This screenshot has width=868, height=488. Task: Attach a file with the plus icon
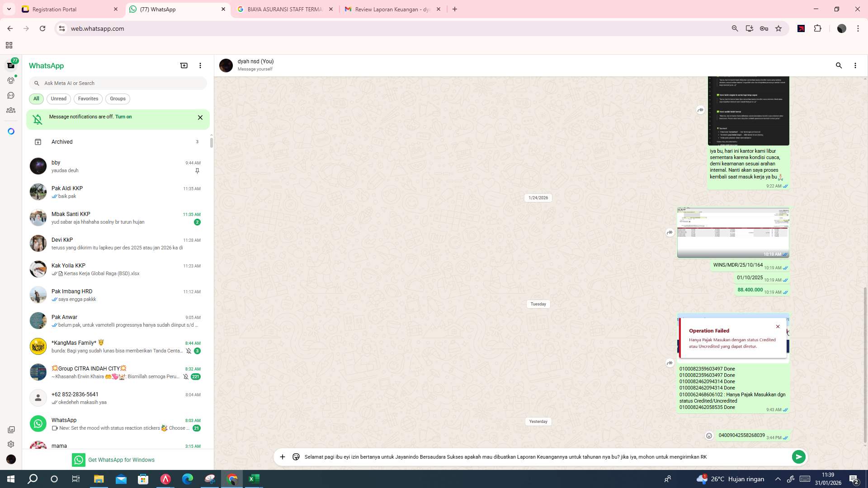(283, 457)
